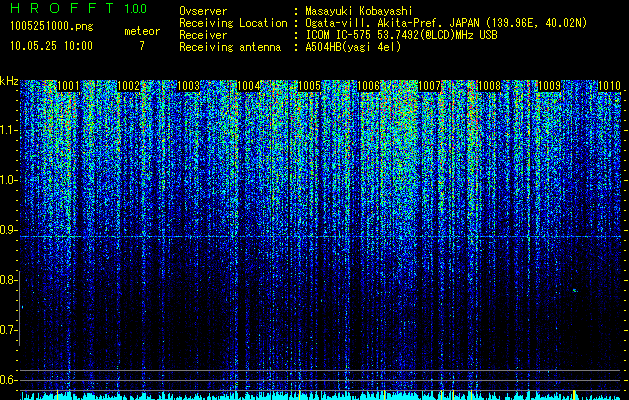Click the 1003 time marker
The width and height of the screenshot is (629, 400).
pos(188,86)
